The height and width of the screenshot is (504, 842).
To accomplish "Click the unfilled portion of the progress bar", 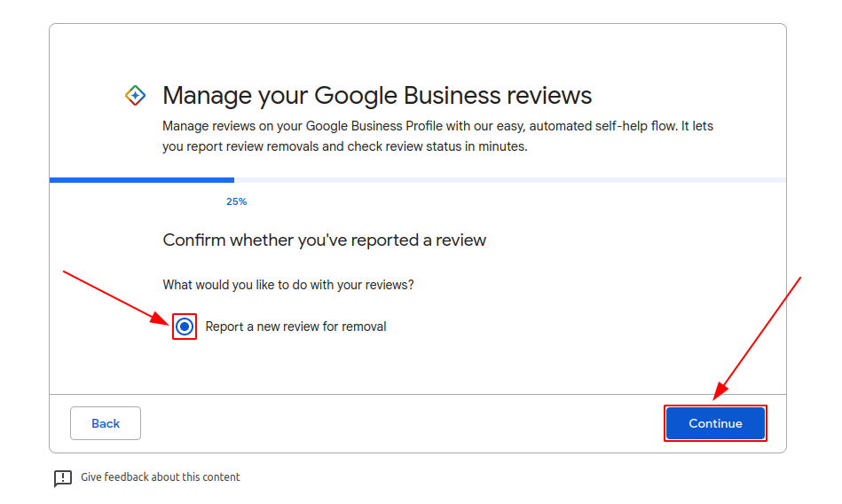I will [510, 180].
